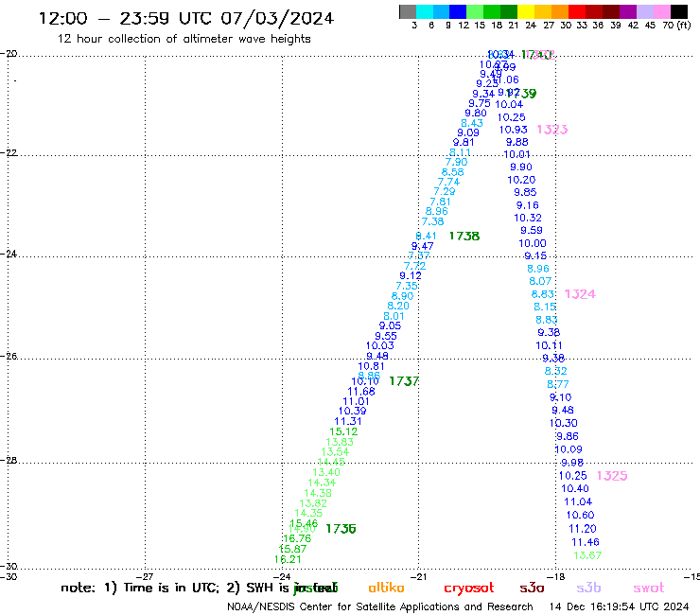Image resolution: width=700 pixels, height=615 pixels.
Task: Click the pink pass number 1323
Action: click(x=551, y=130)
